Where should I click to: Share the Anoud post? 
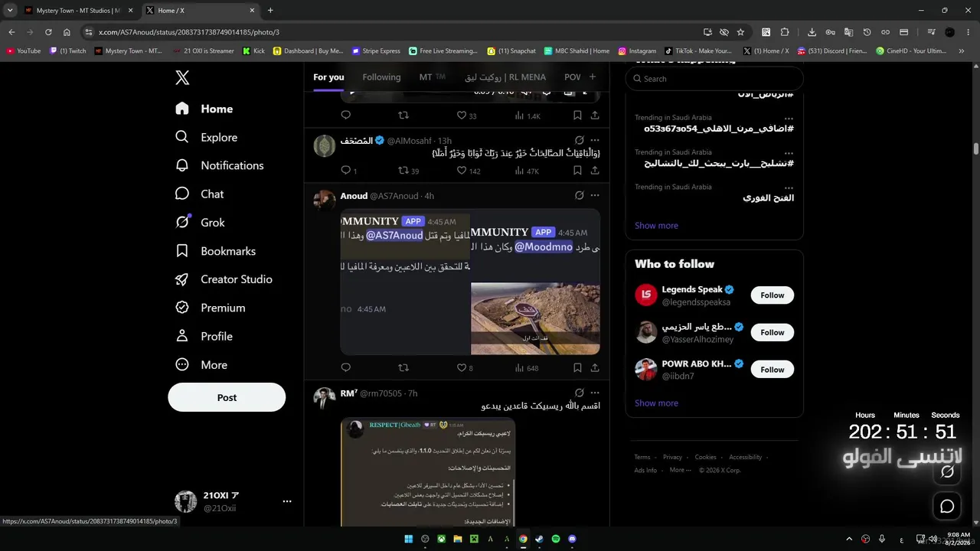pyautogui.click(x=595, y=368)
